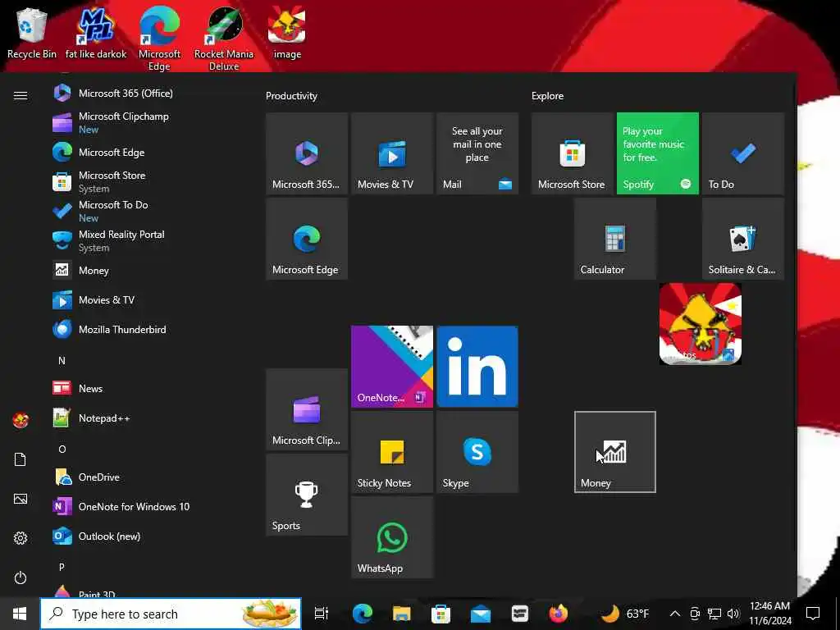Open the LinkedIn tile
Screen dimensions: 840x630
point(477,367)
